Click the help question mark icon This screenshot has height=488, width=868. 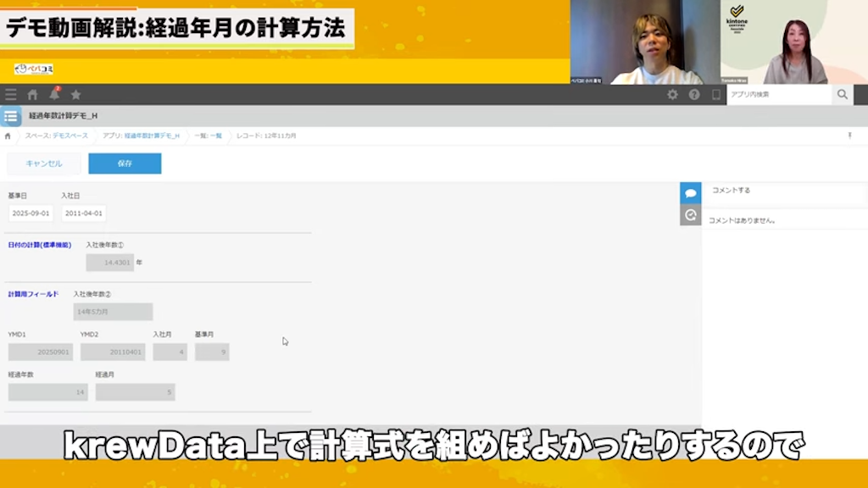point(694,95)
